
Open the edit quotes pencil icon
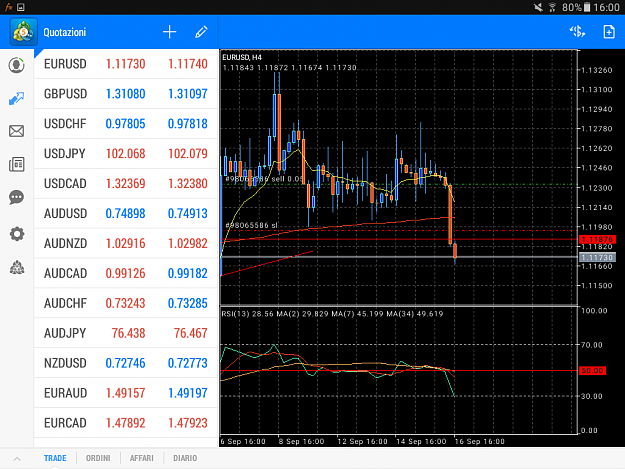click(201, 32)
